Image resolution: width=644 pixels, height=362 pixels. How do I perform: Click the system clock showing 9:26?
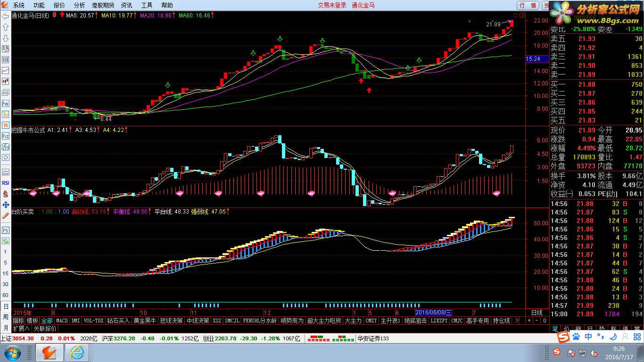click(x=619, y=349)
